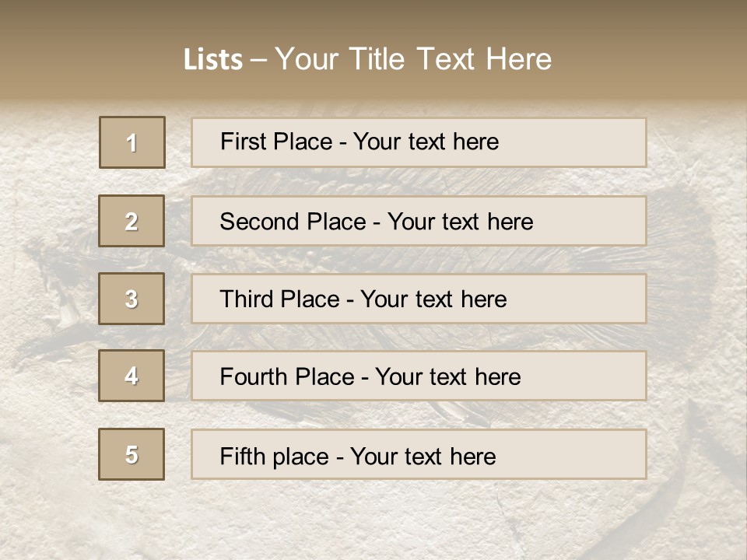Click the number 5 square

(132, 454)
